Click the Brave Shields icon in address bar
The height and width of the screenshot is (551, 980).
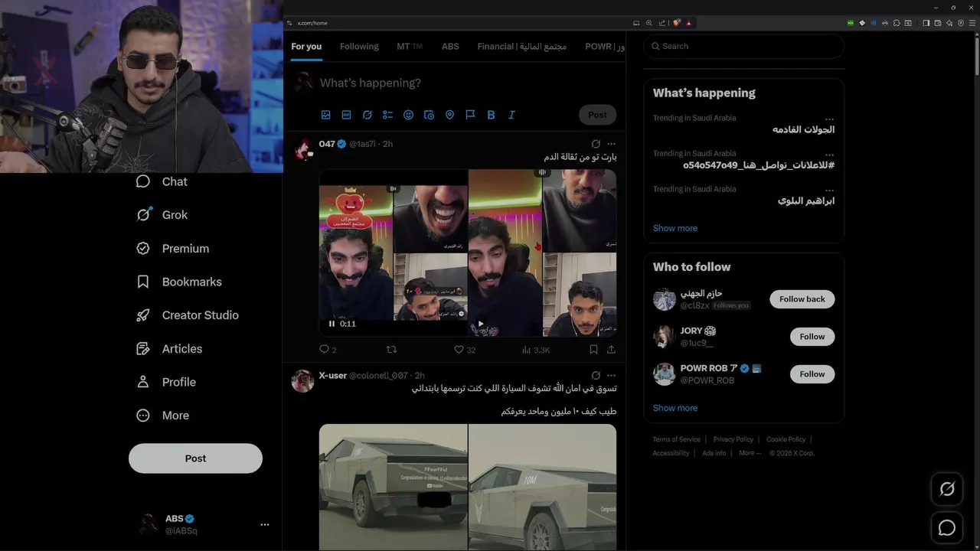pos(677,23)
